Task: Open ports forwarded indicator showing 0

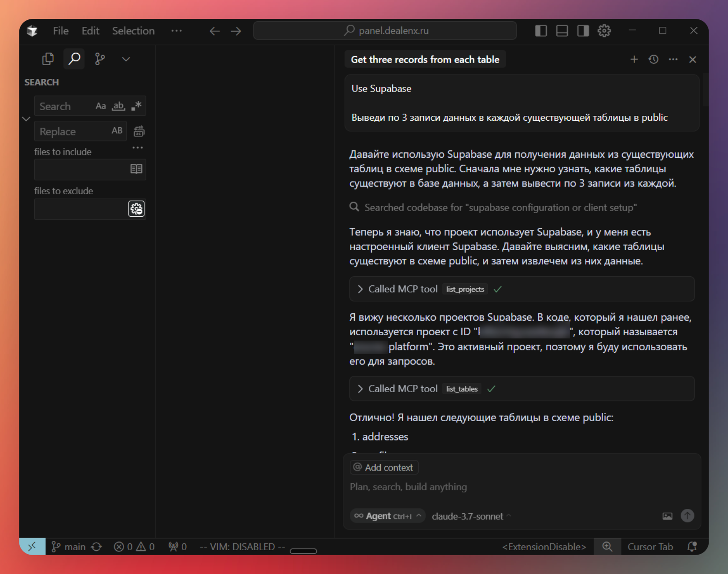Action: (x=178, y=547)
